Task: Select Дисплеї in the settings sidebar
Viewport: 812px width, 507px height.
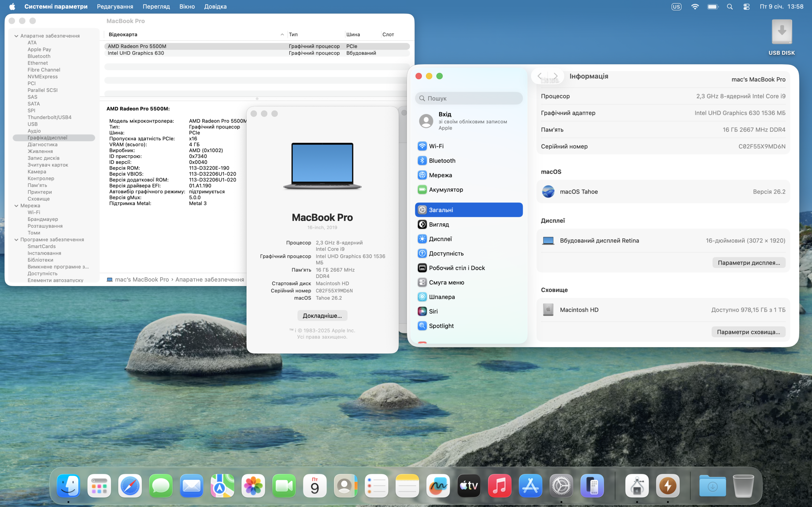Action: point(440,239)
